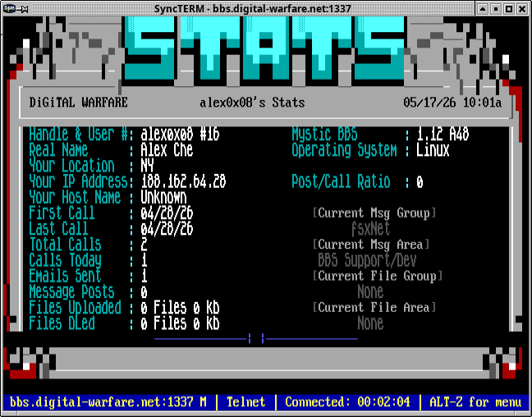This screenshot has width=532, height=417.
Task: Click the small square minimize button
Action: (x=496, y=8)
